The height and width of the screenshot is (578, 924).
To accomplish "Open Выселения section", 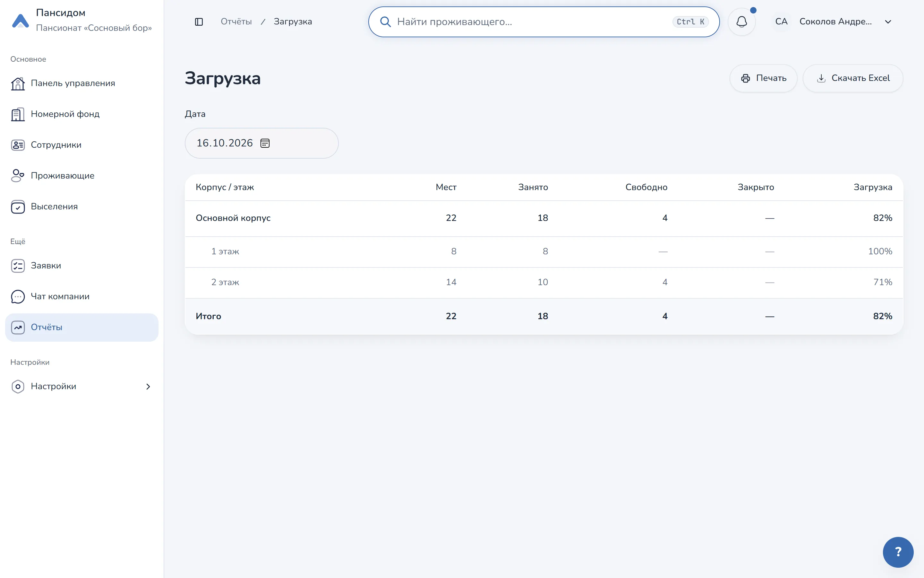I will [x=82, y=207].
